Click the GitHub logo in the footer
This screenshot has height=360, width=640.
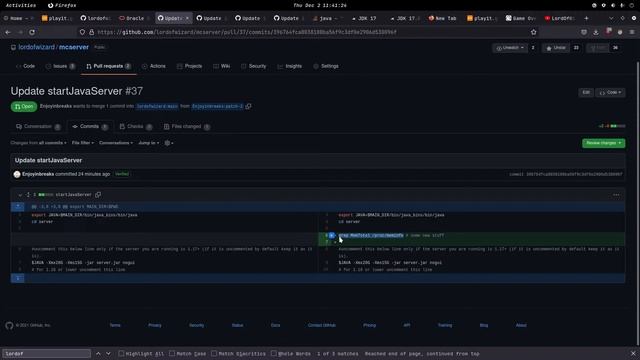point(9,325)
